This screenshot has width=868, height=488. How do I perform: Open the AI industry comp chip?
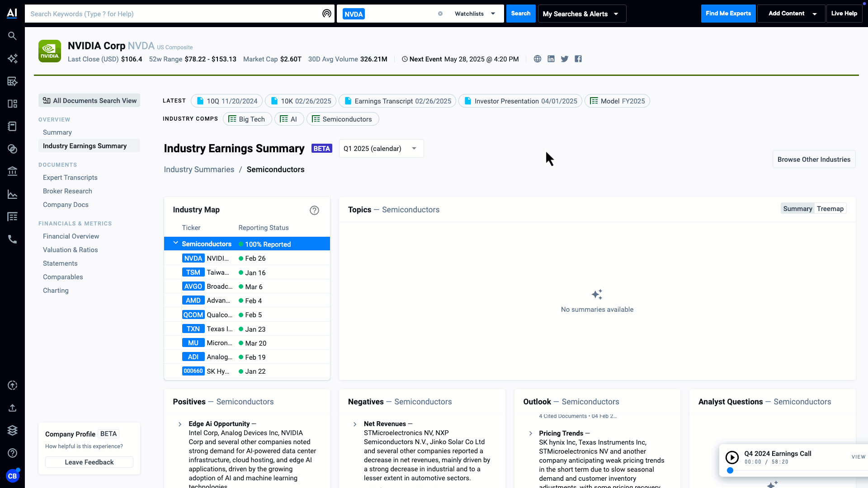[289, 119]
